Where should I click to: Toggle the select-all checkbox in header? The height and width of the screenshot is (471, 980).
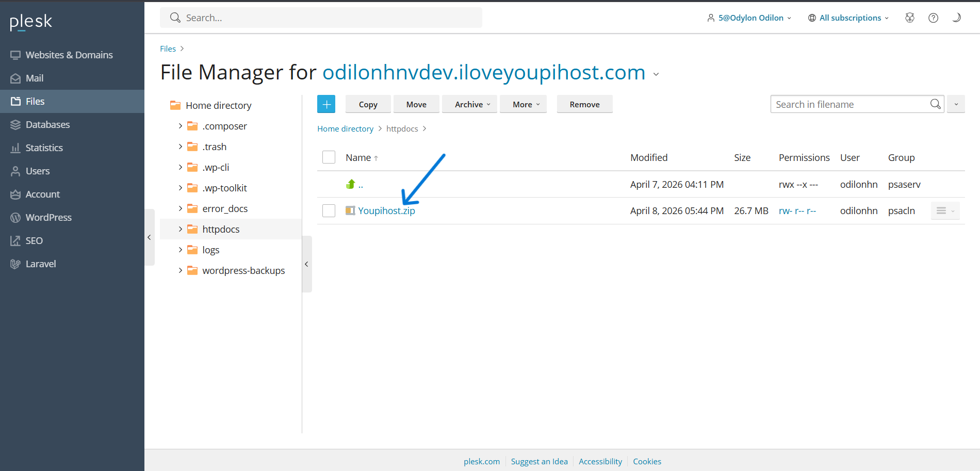click(329, 157)
